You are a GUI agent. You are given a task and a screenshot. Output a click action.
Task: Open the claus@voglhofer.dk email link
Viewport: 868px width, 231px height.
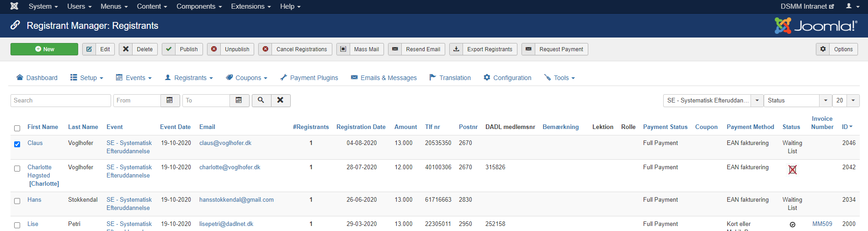pyautogui.click(x=225, y=143)
